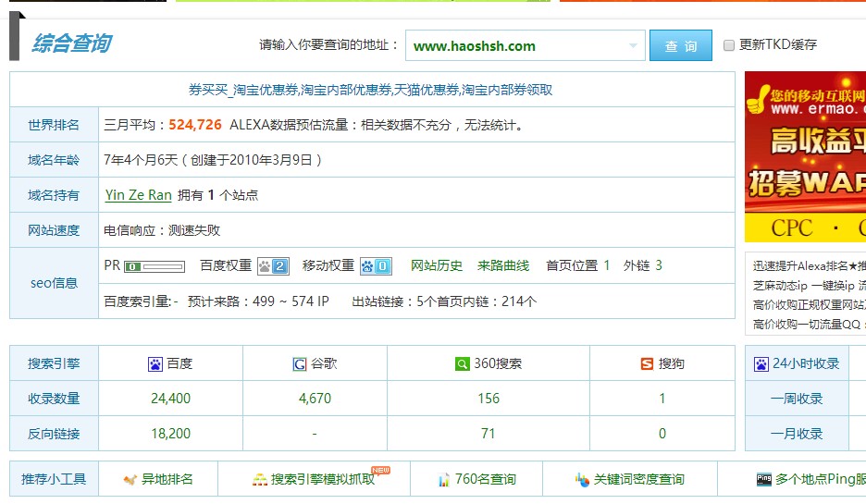Click the 世界排名 row label
Image resolution: width=866 pixels, height=504 pixels.
tap(54, 125)
